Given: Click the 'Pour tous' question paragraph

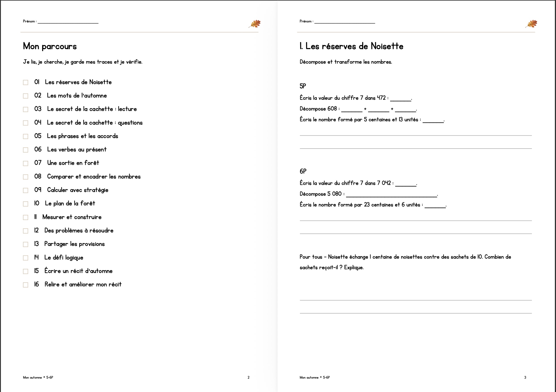Looking at the screenshot, I should coord(405,262).
